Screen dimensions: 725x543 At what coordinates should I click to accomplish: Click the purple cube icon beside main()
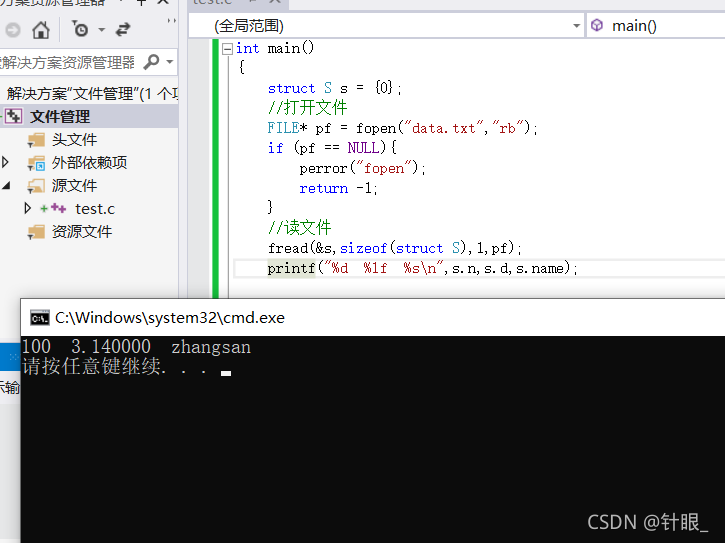coord(597,25)
